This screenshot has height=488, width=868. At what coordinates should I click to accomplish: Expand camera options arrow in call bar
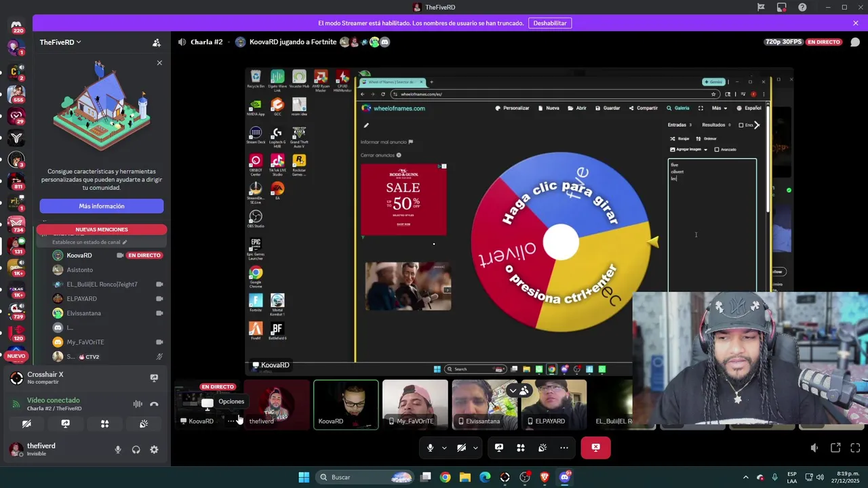475,447
